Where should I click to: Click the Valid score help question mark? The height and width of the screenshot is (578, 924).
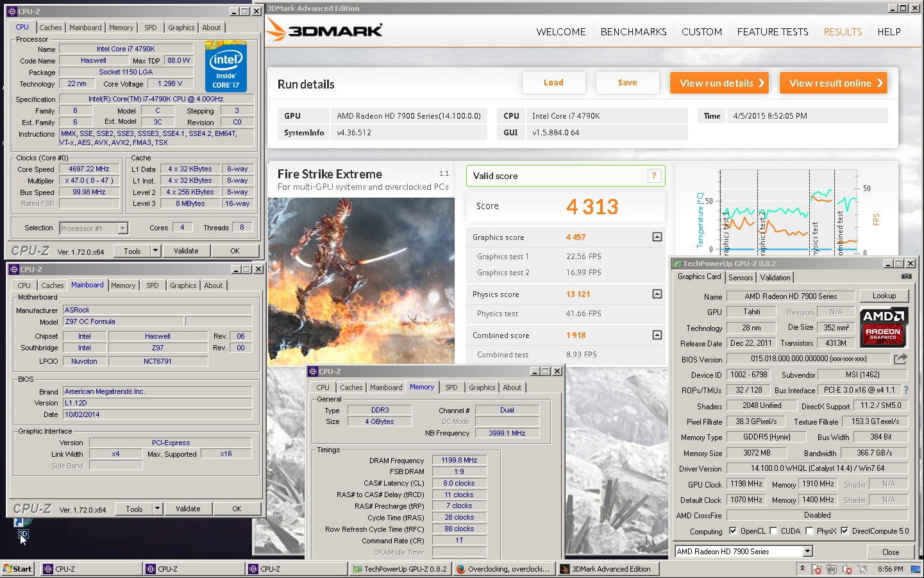click(654, 176)
